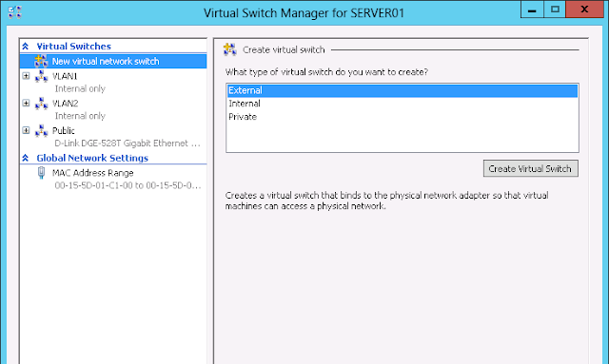Select the VLAN1 virtual switch
Viewport: 609px width, 364px height.
pyautogui.click(x=65, y=76)
